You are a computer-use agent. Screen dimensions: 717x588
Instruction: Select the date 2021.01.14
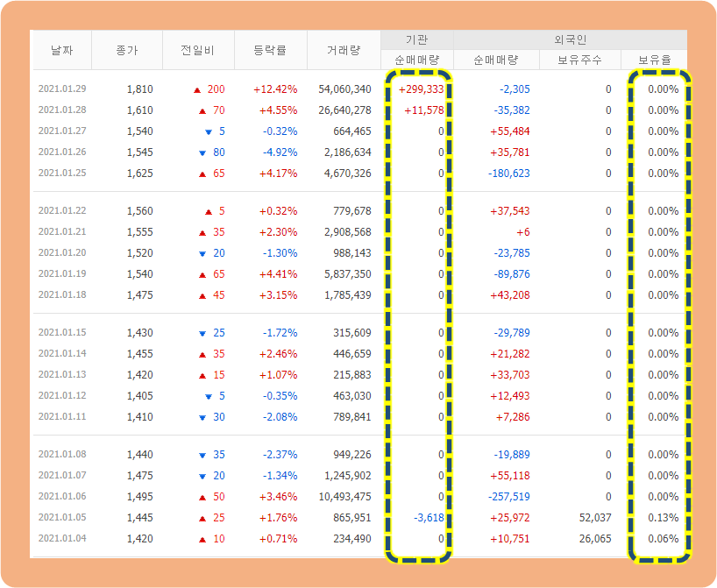click(x=62, y=353)
